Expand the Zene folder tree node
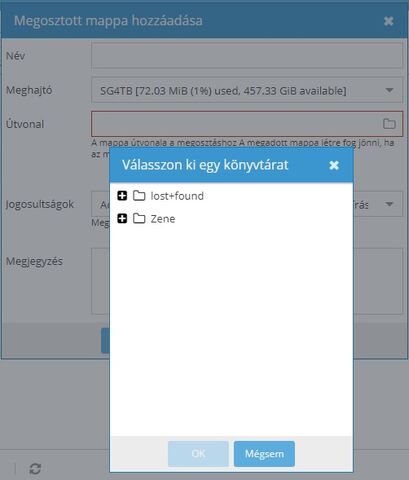Viewport: 409px width, 480px height. click(122, 219)
